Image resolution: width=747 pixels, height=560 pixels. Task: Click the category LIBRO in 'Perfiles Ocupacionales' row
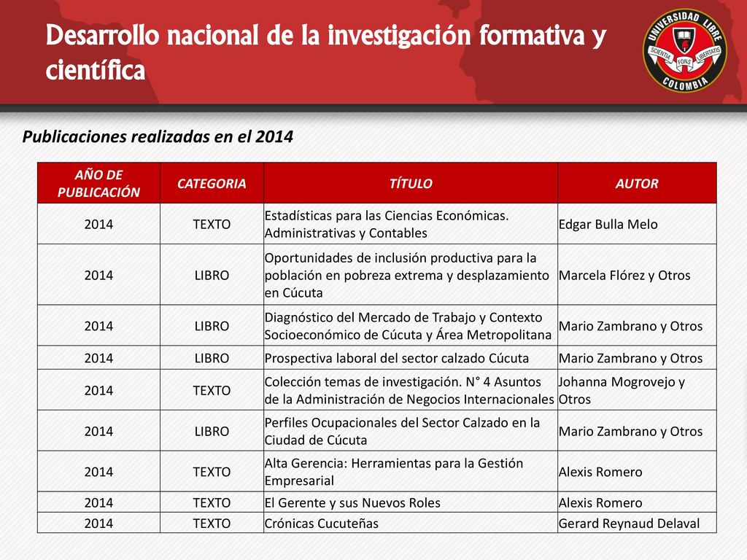212,432
